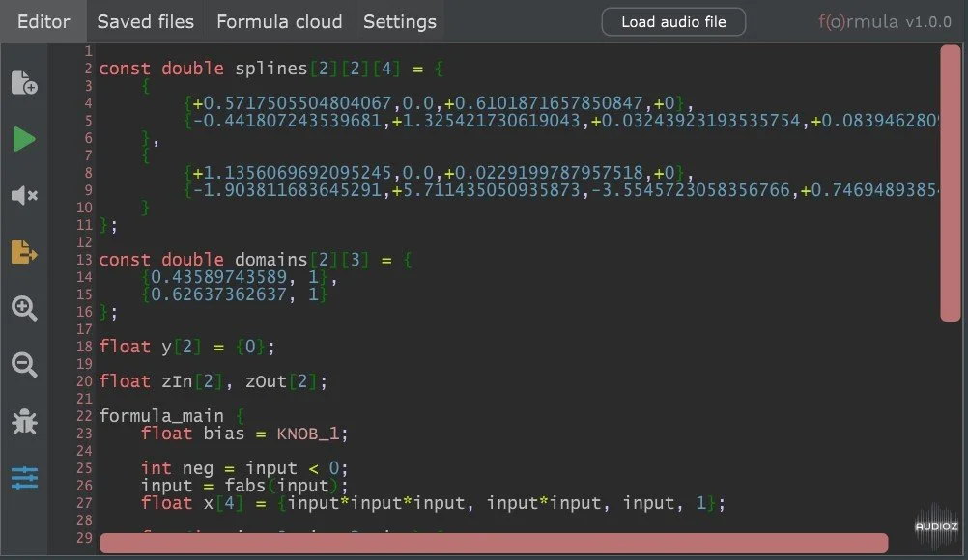The width and height of the screenshot is (968, 560).
Task: Click 'fabs' on line 26
Action: pyautogui.click(x=244, y=486)
